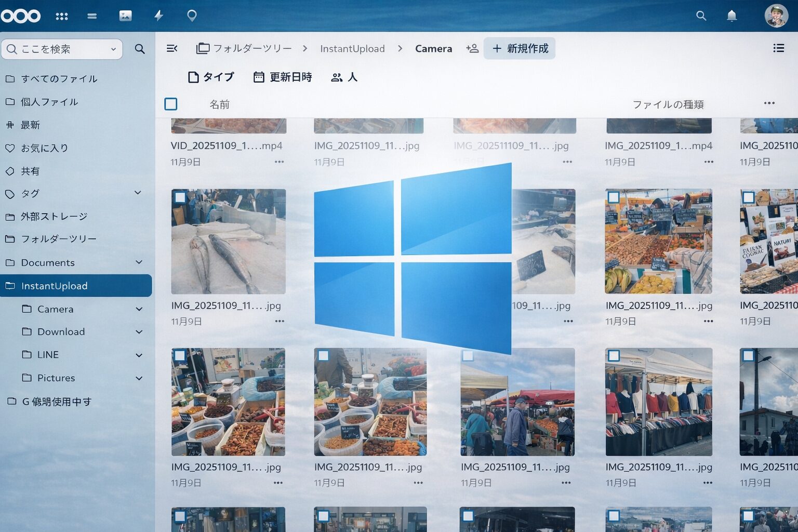
Task: Select the fish photo checkbox
Action: [180, 197]
